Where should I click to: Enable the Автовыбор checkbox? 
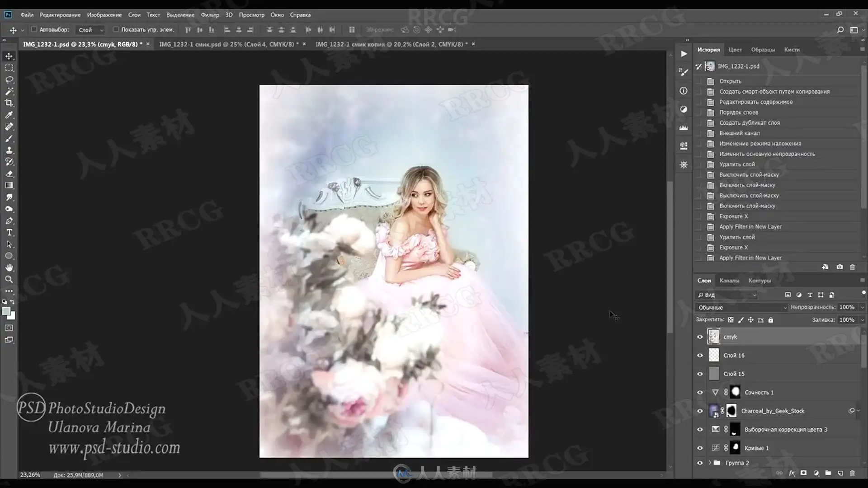click(34, 29)
